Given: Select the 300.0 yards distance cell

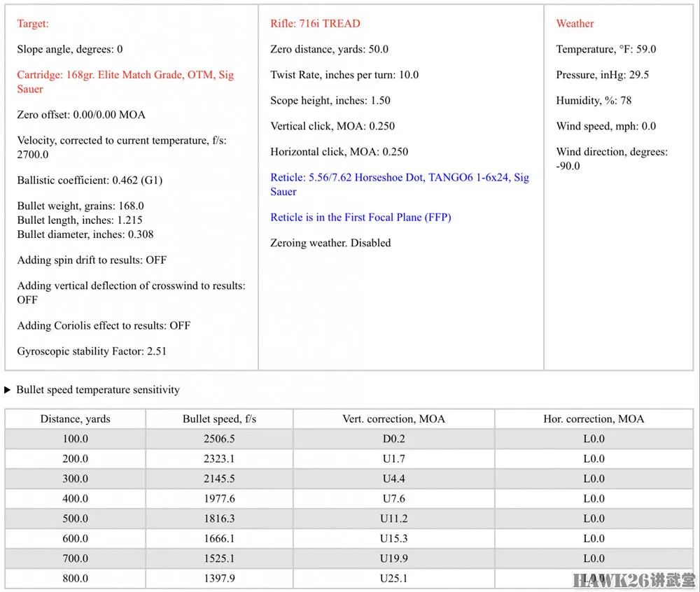Looking at the screenshot, I should point(76,479).
